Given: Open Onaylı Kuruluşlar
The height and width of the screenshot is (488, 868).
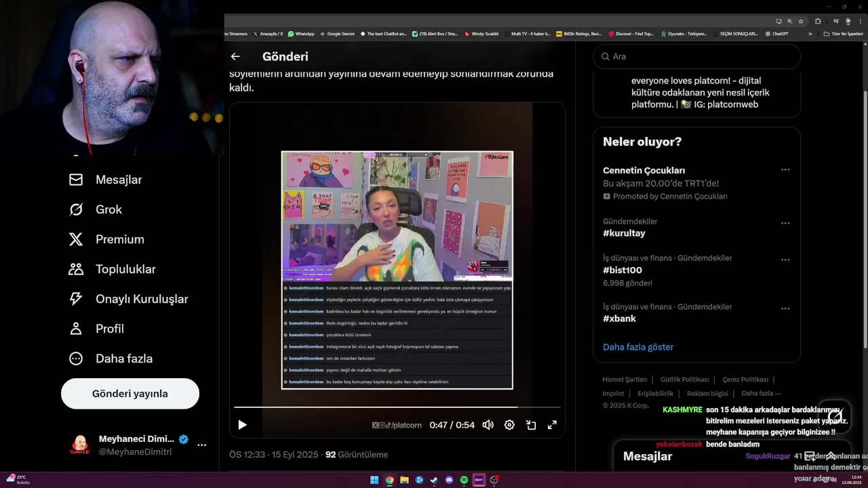Looking at the screenshot, I should coord(128,299).
